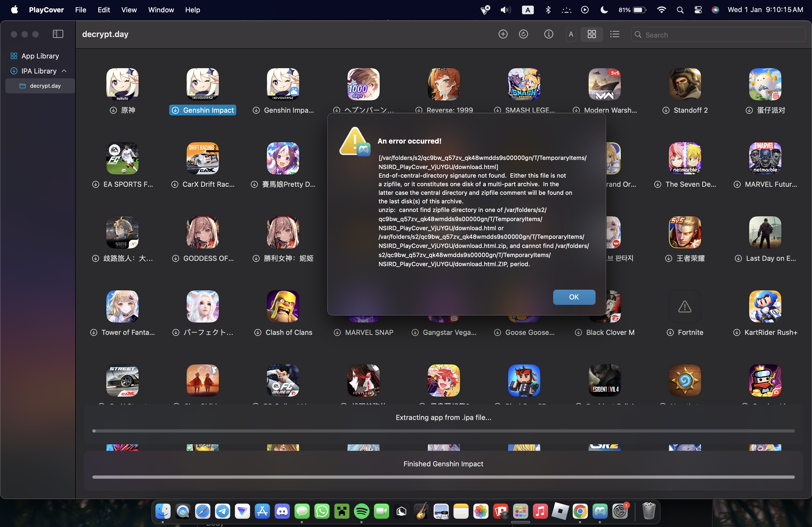
Task: Open the Help menu
Action: [193, 10]
